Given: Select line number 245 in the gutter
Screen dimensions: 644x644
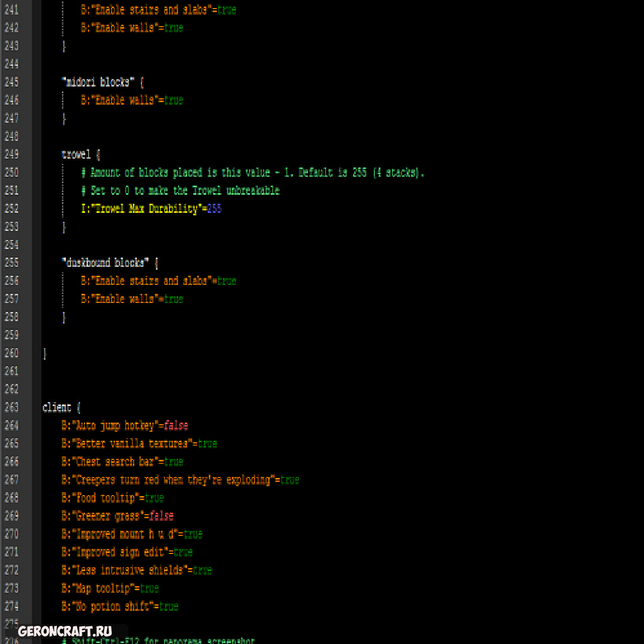Looking at the screenshot, I should click(12, 82).
